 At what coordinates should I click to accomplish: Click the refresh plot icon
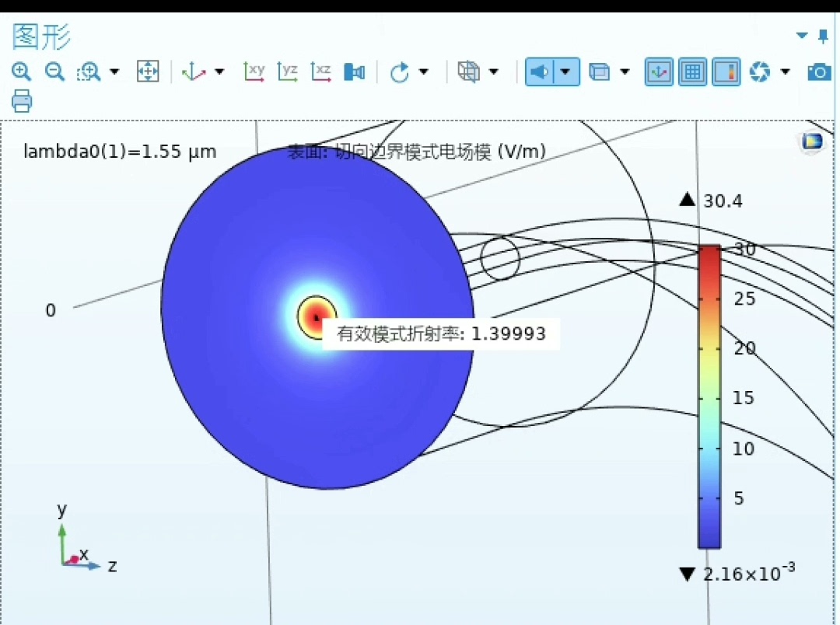[760, 72]
